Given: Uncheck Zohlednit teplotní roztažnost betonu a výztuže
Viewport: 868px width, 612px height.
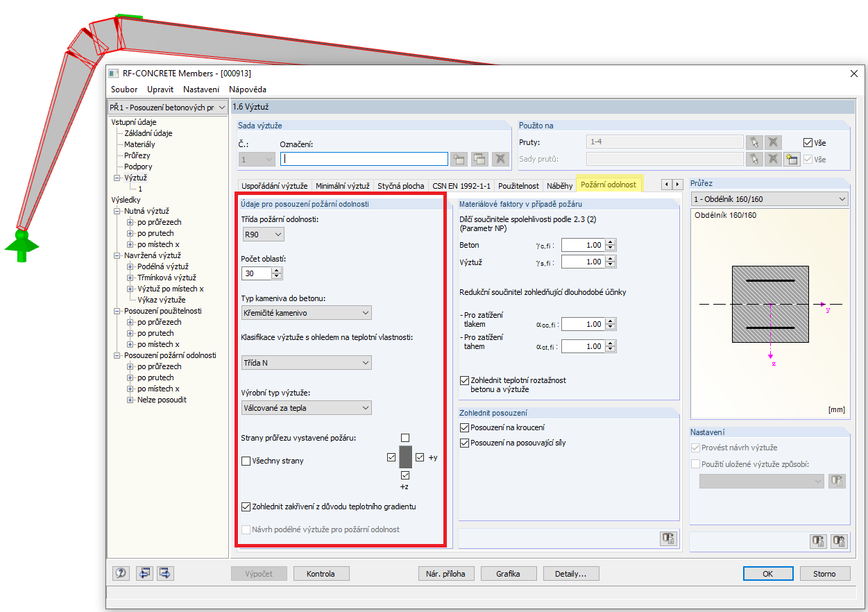Looking at the screenshot, I should (464, 380).
